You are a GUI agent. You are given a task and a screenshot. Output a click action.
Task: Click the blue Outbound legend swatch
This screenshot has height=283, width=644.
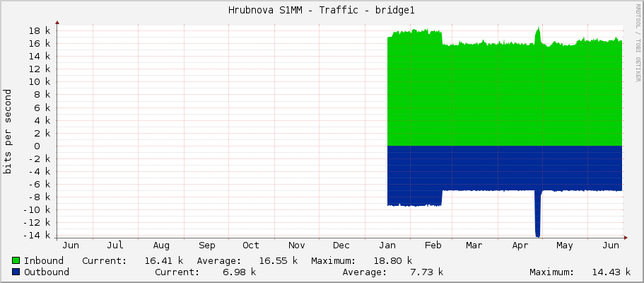pyautogui.click(x=16, y=272)
